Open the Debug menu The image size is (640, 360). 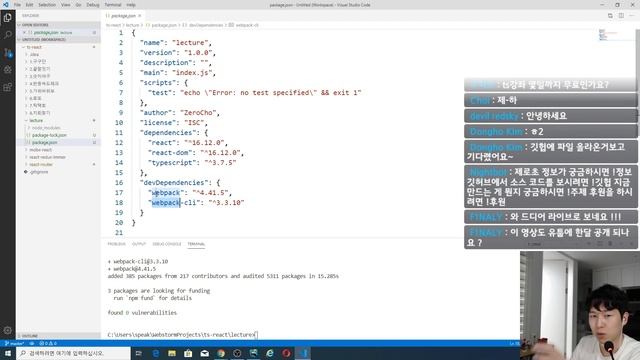pyautogui.click(x=93, y=5)
